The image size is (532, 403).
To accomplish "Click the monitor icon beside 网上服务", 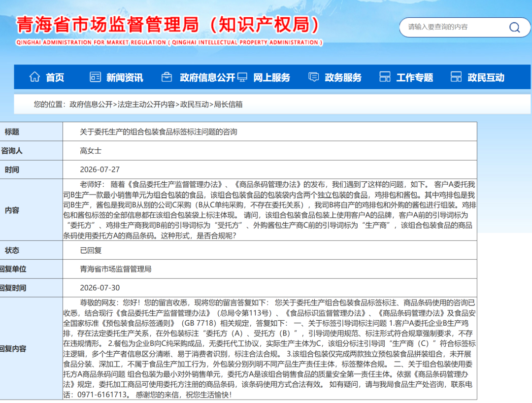I will point(242,77).
